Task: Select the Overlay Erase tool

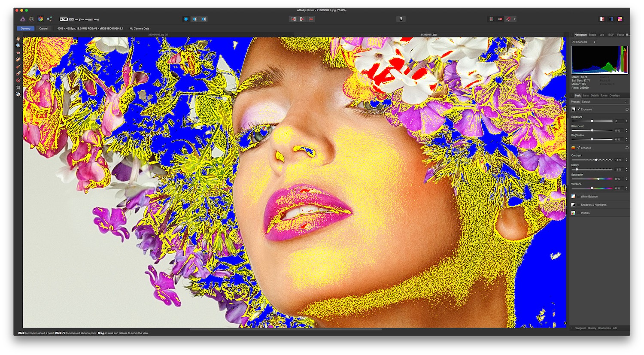Action: click(x=18, y=73)
